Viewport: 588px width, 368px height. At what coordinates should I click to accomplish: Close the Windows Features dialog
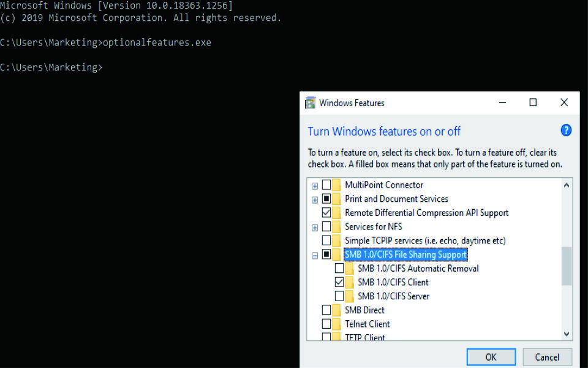pyautogui.click(x=564, y=102)
